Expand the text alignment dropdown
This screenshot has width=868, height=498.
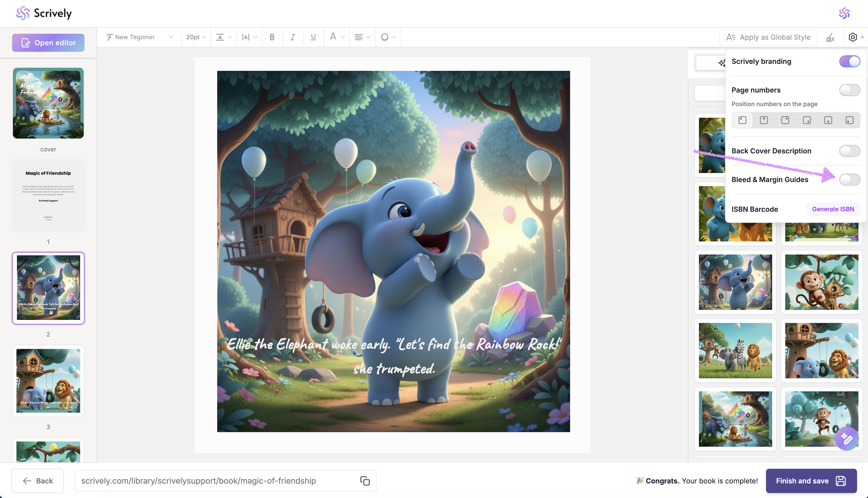(x=362, y=37)
